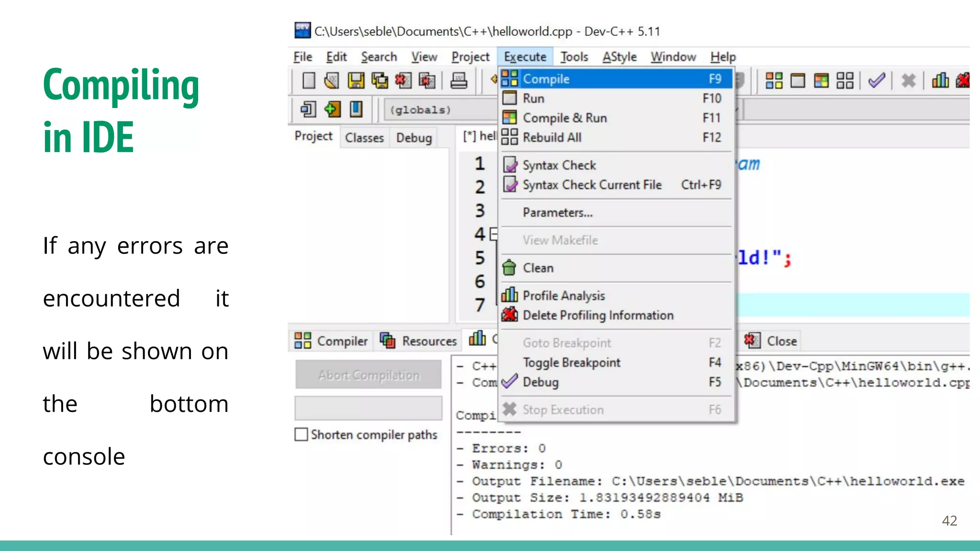
Task: Choose Debug F5 in the Execute menu
Action: (x=616, y=382)
